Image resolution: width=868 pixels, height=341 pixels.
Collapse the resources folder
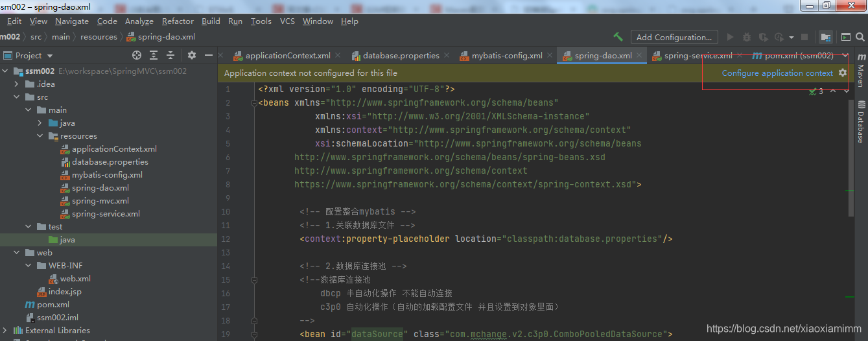click(41, 136)
